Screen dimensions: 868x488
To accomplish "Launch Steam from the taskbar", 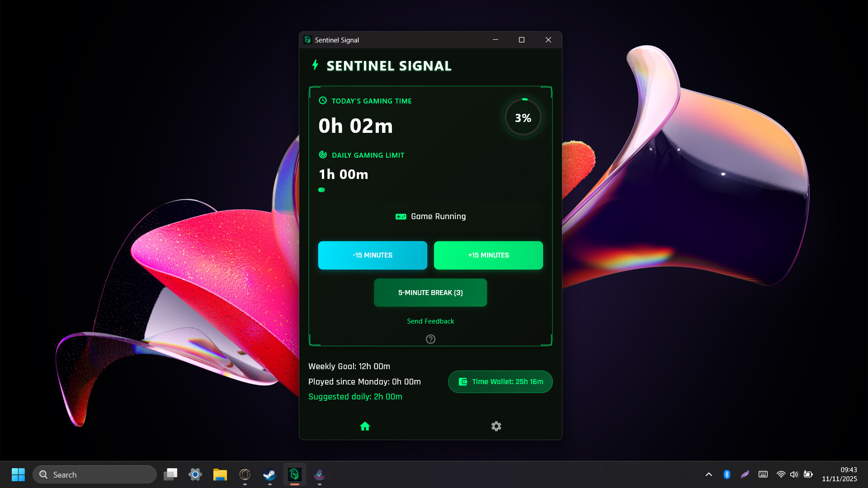I will tap(269, 474).
